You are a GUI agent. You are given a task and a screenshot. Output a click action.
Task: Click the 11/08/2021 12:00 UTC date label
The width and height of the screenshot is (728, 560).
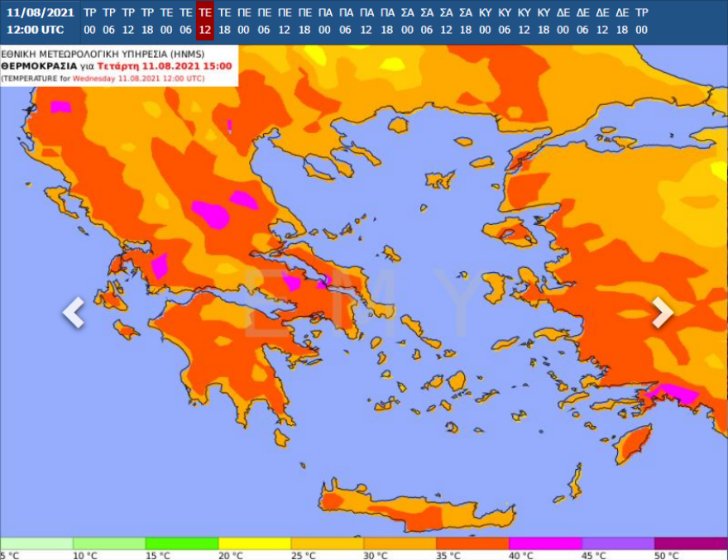(x=40, y=21)
